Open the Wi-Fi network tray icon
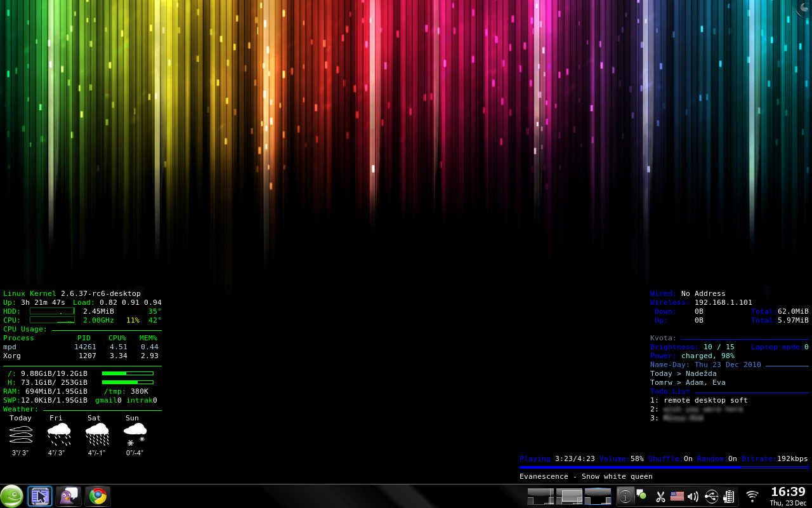Screen dimensions: 812x508 [x=752, y=496]
